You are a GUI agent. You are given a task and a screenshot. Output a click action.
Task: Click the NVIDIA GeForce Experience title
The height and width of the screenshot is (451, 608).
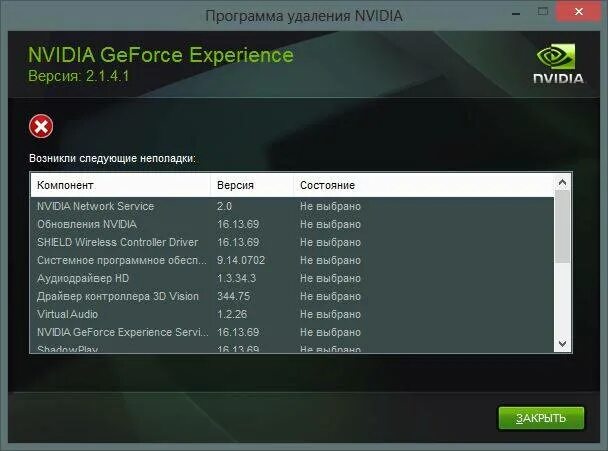pyautogui.click(x=161, y=55)
